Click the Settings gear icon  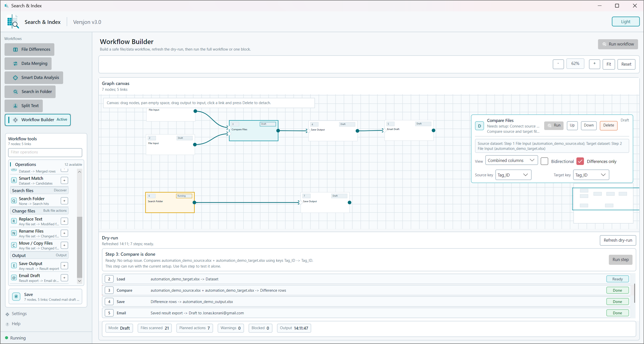click(7, 314)
